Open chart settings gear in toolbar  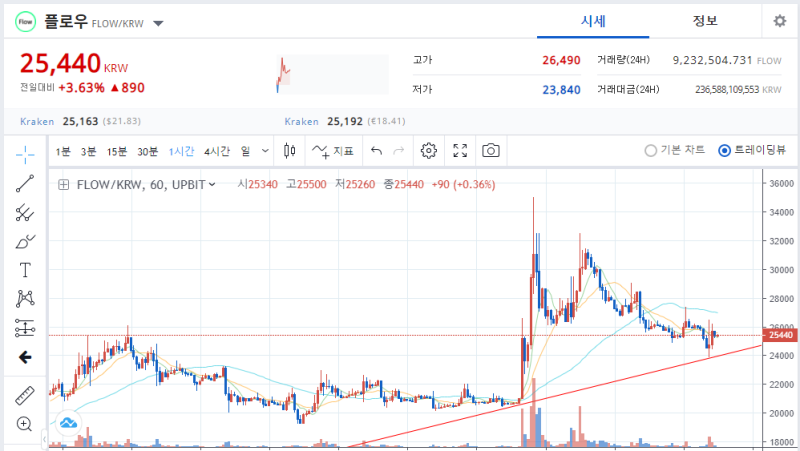(x=429, y=151)
